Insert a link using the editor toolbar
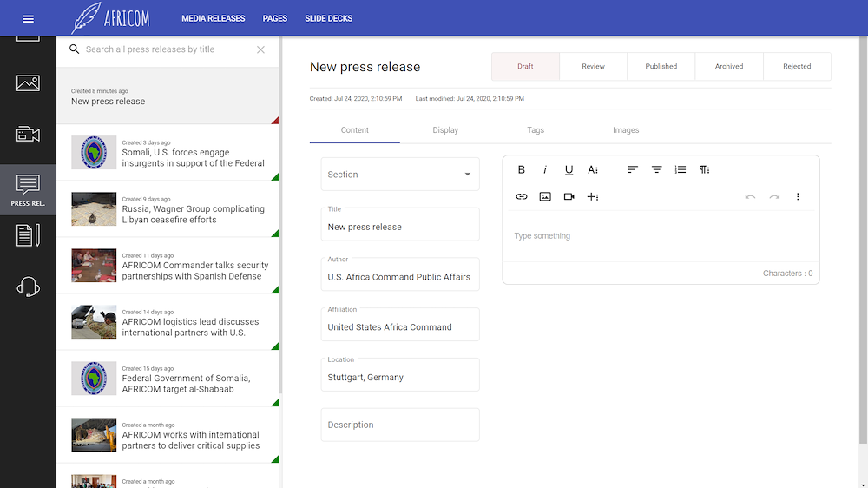The width and height of the screenshot is (868, 488). 522,197
